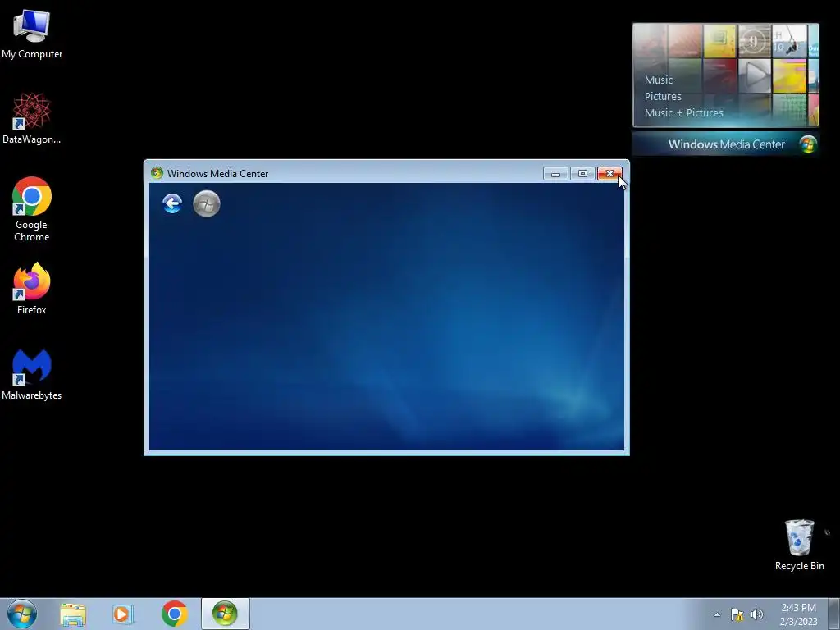Screen dimensions: 840x630
Task: Click the Windows Media Center title bar icon
Action: point(157,173)
